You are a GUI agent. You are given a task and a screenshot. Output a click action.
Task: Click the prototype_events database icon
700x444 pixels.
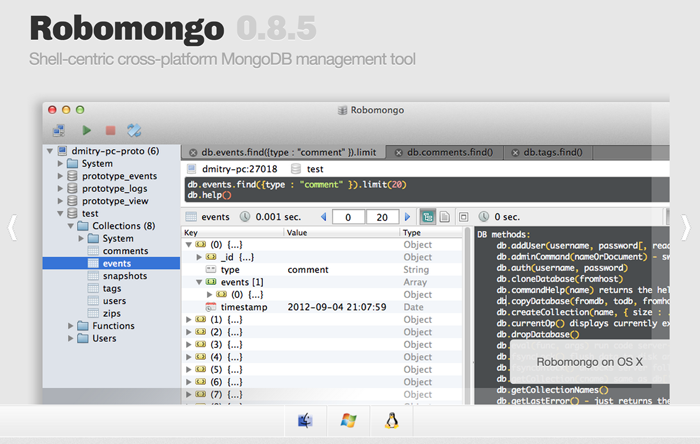pyautogui.click(x=72, y=176)
